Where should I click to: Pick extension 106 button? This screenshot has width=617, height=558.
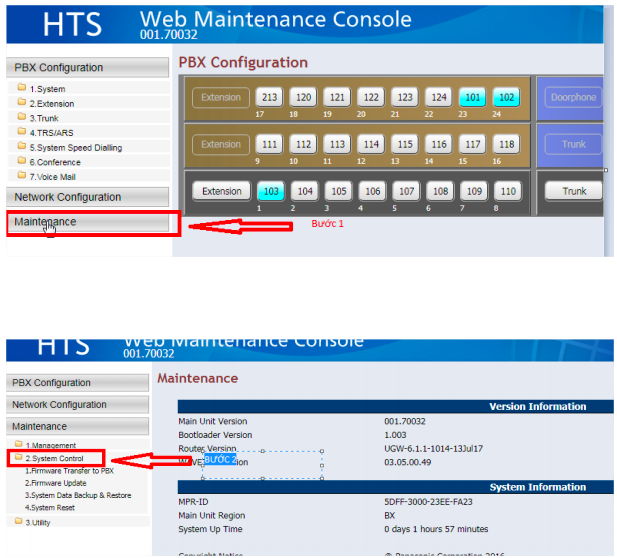coord(373,191)
